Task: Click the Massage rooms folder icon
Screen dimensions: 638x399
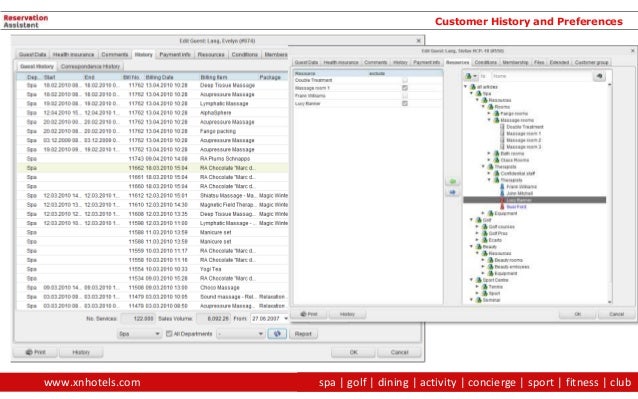Action: click(x=496, y=120)
